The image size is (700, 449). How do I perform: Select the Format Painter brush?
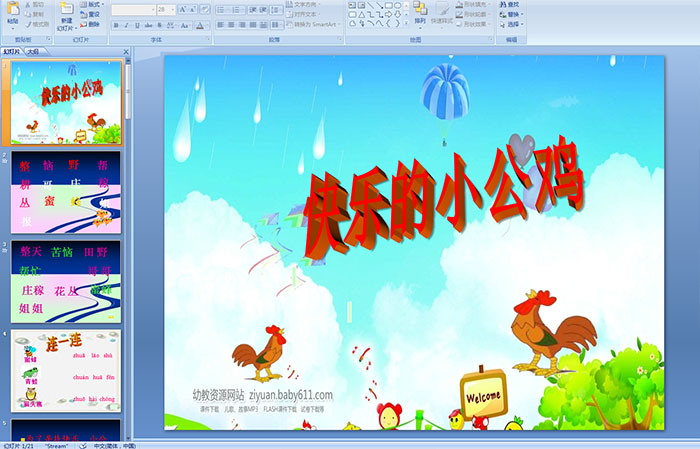[29, 24]
